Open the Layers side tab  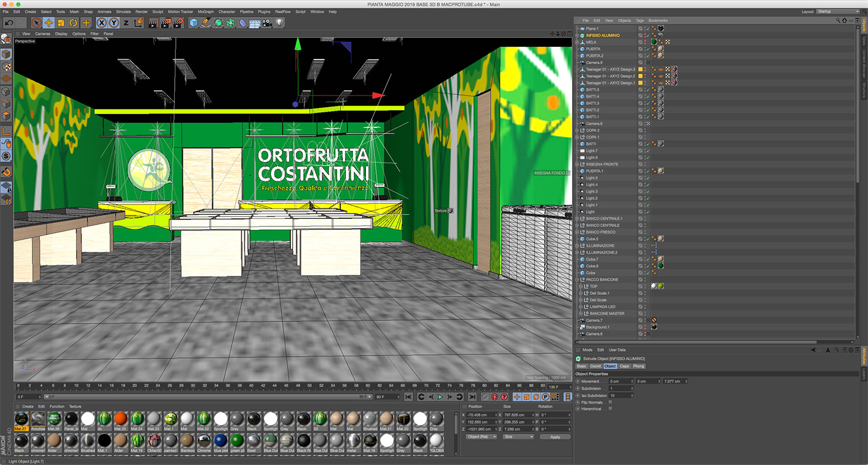864,373
